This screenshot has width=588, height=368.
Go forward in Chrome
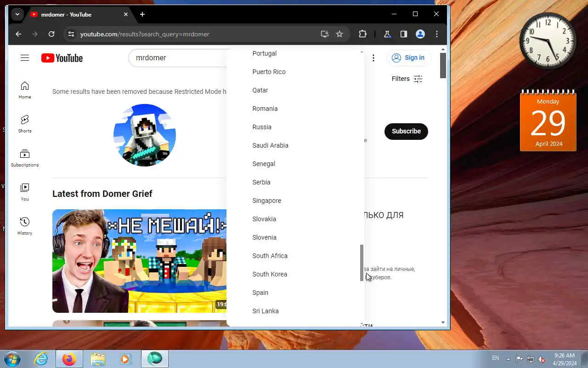point(35,34)
